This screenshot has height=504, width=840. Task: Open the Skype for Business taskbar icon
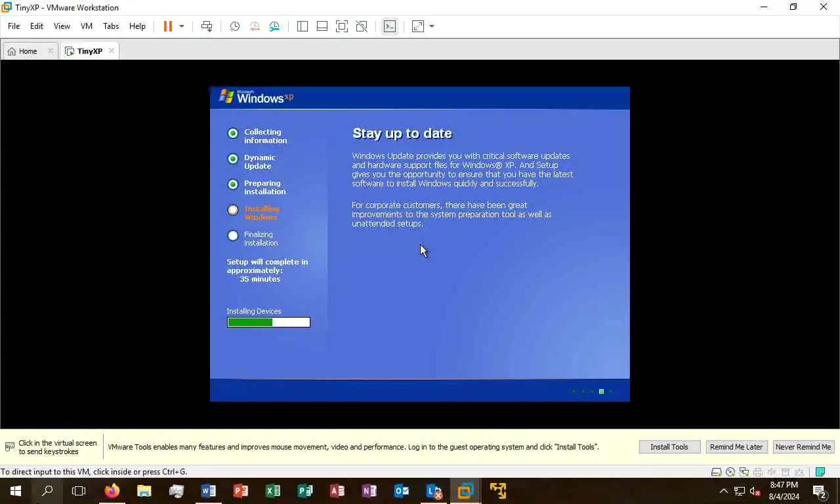click(x=434, y=491)
